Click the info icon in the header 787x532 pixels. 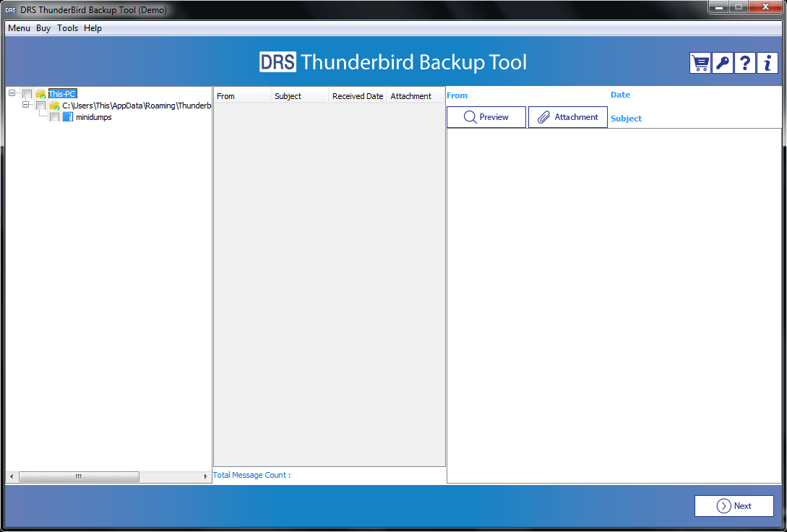pyautogui.click(x=767, y=63)
